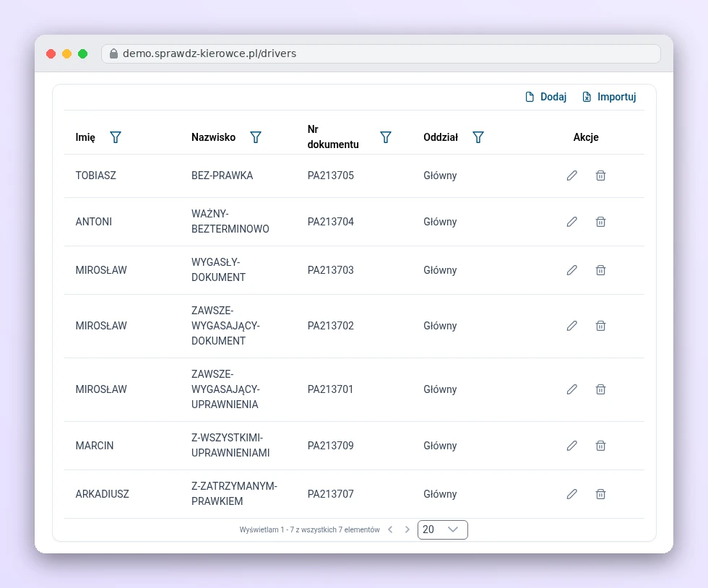
Task: Click the pagination summary text
Action: [309, 529]
